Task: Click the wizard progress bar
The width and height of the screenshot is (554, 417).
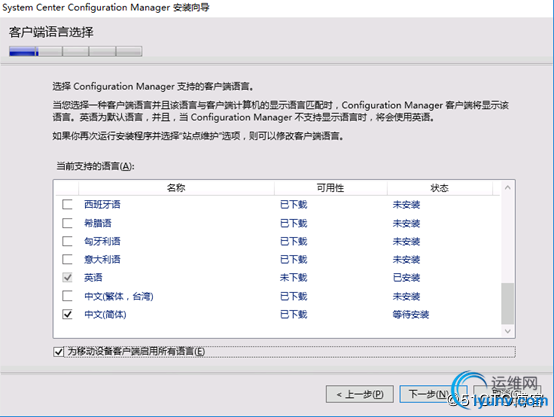Action: [x=76, y=52]
